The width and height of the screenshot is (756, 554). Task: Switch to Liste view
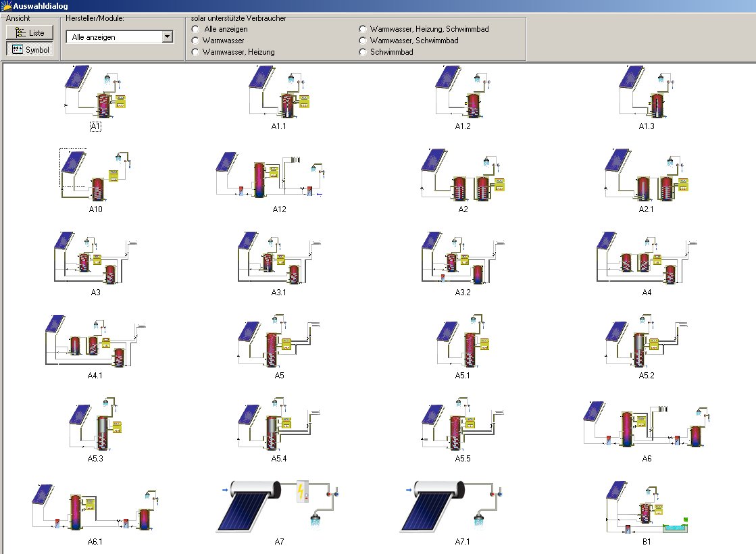pyautogui.click(x=30, y=32)
